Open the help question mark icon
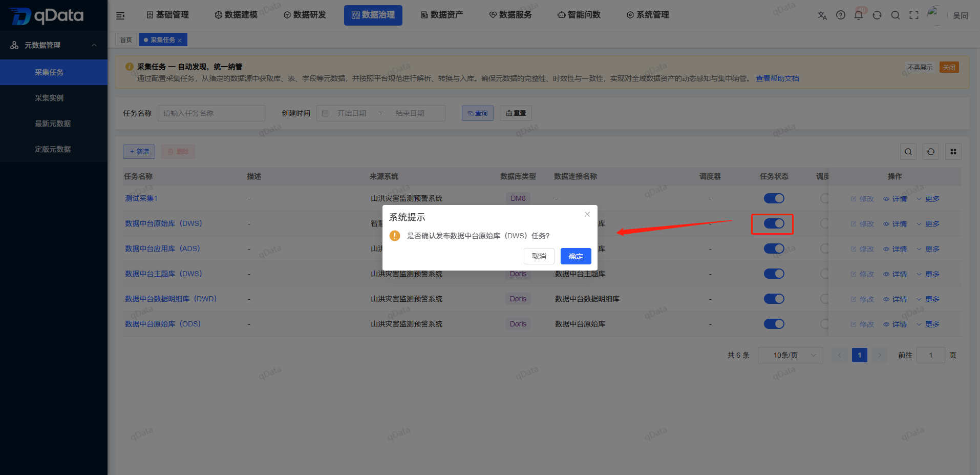Image resolution: width=980 pixels, height=475 pixels. [x=841, y=15]
